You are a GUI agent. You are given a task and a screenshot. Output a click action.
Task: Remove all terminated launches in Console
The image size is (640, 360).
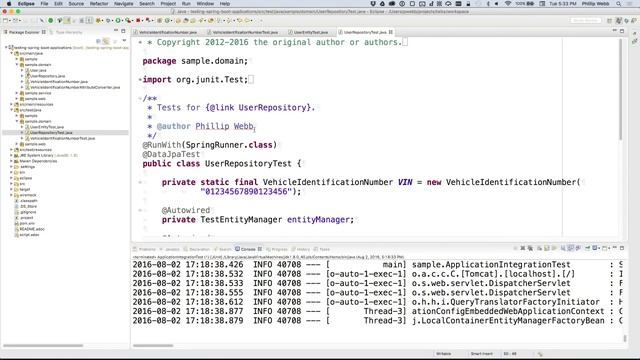530,248
